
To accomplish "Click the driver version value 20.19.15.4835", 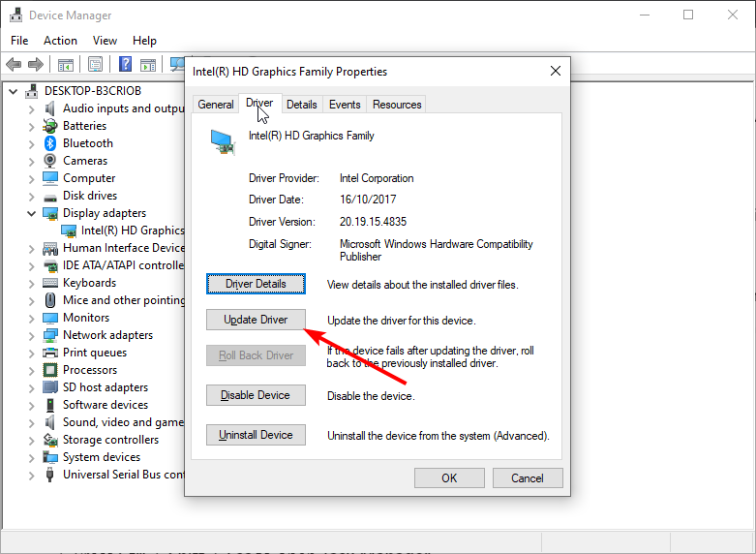I will point(374,222).
